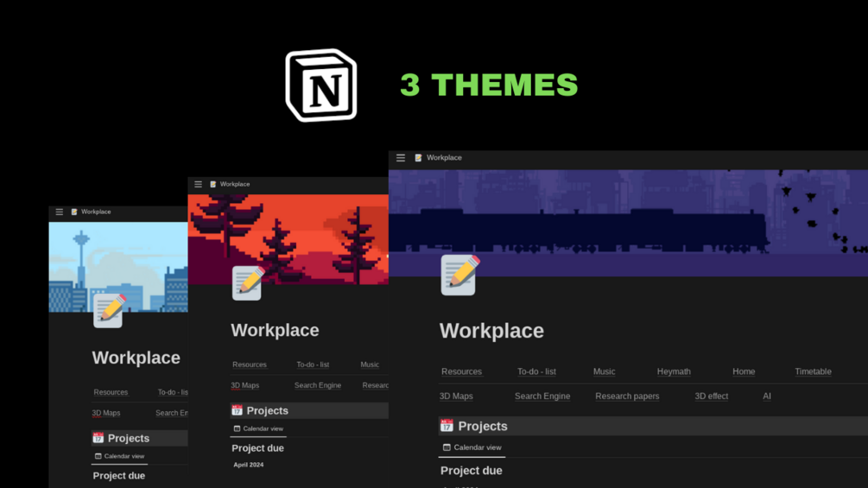Open the Timetable link
Screen dimensions: 868x488
(x=814, y=371)
